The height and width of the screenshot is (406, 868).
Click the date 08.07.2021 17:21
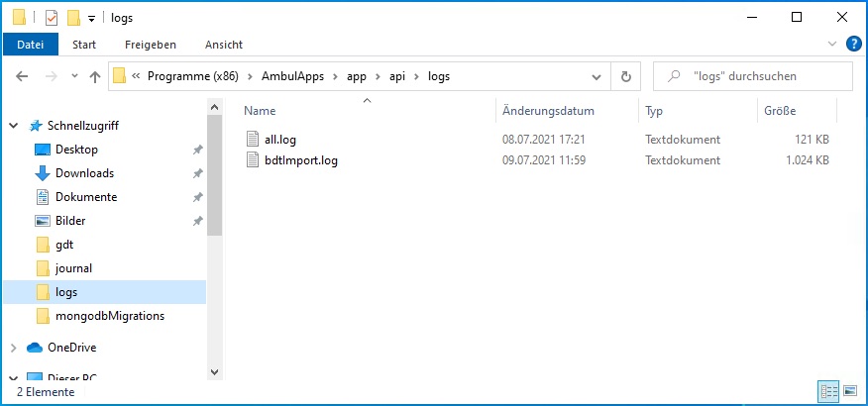pyautogui.click(x=544, y=140)
